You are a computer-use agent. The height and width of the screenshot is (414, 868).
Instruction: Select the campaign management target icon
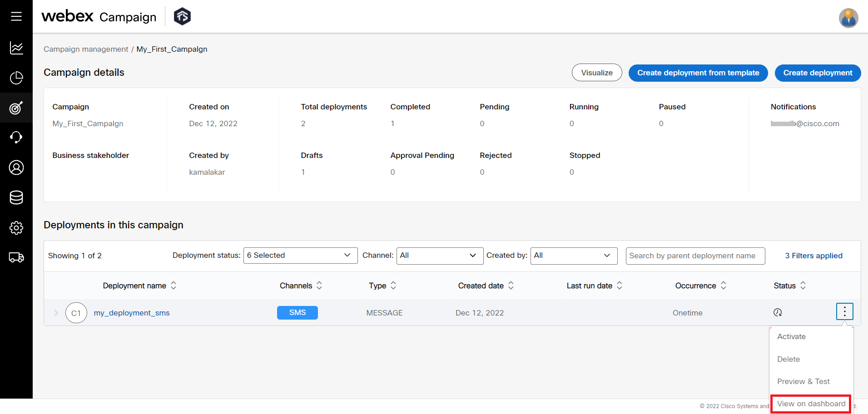(x=16, y=108)
